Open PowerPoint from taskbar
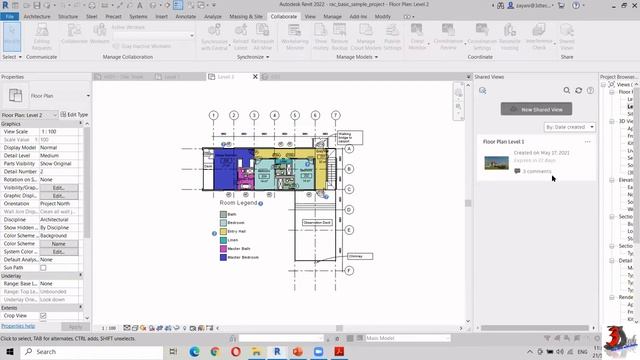640x360 pixels. [x=298, y=351]
